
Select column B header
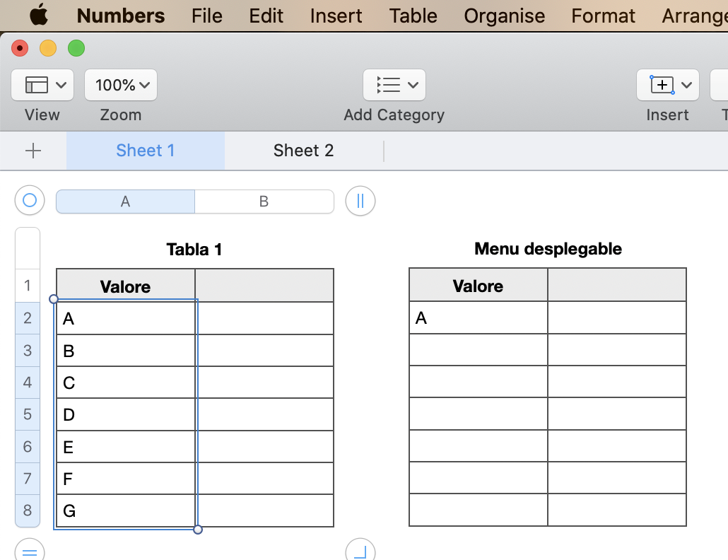pos(264,202)
